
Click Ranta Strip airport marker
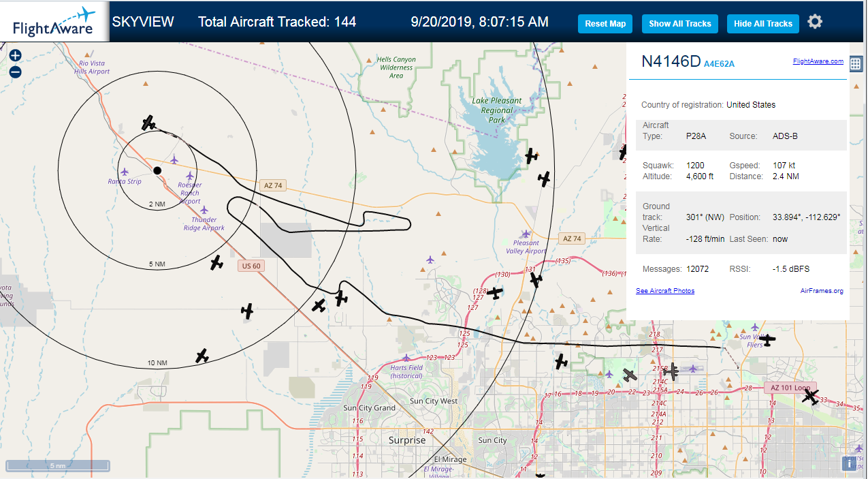(x=125, y=171)
